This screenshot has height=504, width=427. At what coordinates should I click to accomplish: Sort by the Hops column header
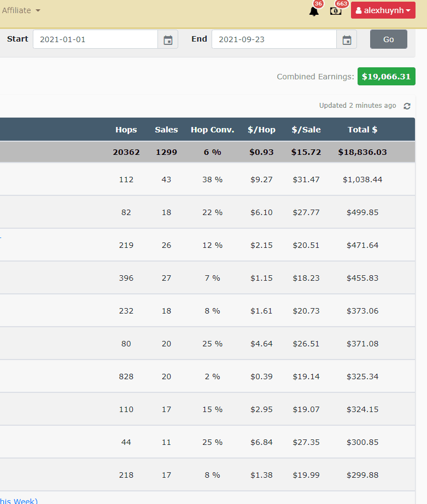point(126,130)
